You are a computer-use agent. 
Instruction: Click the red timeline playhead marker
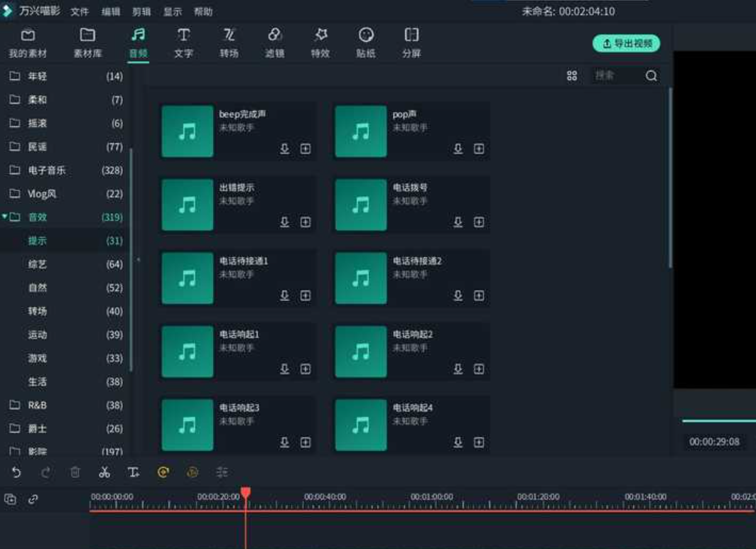coord(246,493)
